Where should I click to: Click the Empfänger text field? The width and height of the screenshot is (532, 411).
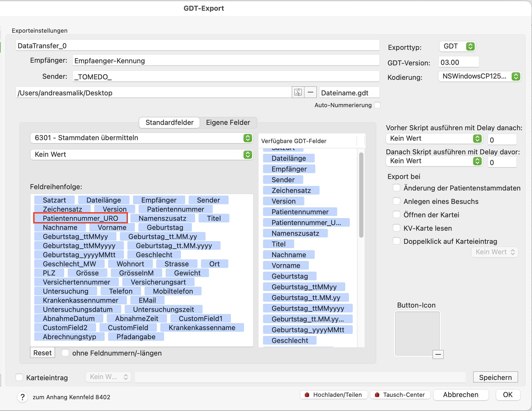click(226, 61)
